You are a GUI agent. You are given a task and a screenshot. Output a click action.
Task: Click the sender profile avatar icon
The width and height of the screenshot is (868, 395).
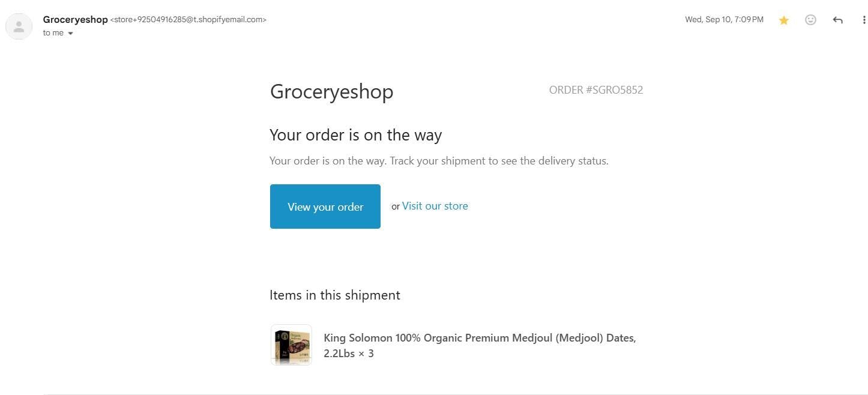coord(19,26)
